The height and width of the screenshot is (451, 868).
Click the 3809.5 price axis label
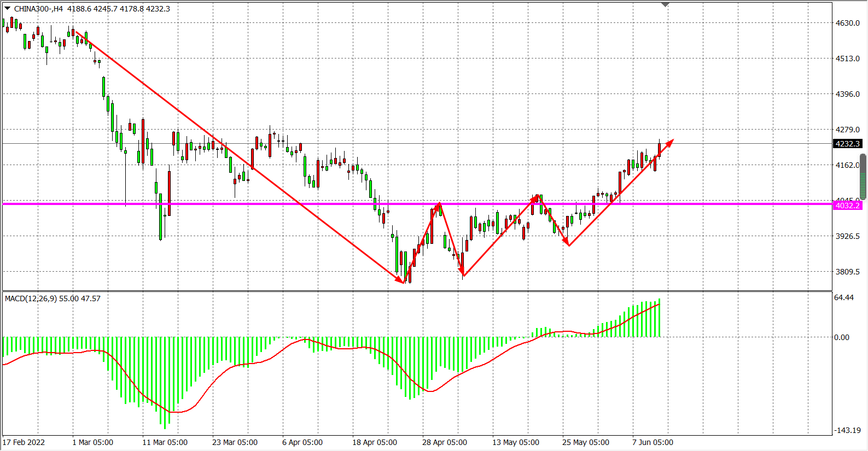[847, 272]
